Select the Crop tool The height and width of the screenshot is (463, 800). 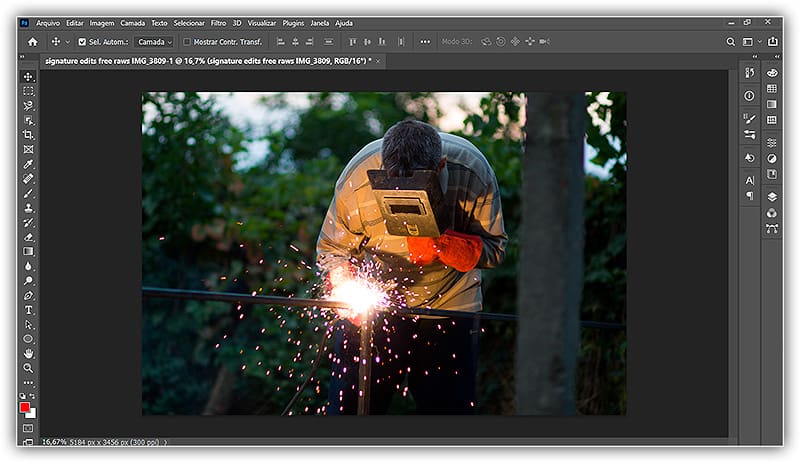pos(28,135)
